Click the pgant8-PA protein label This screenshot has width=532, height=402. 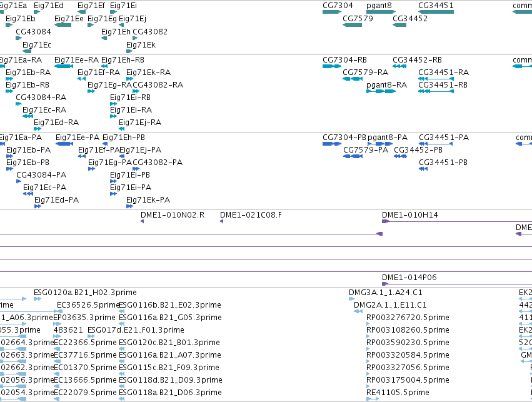pos(388,138)
